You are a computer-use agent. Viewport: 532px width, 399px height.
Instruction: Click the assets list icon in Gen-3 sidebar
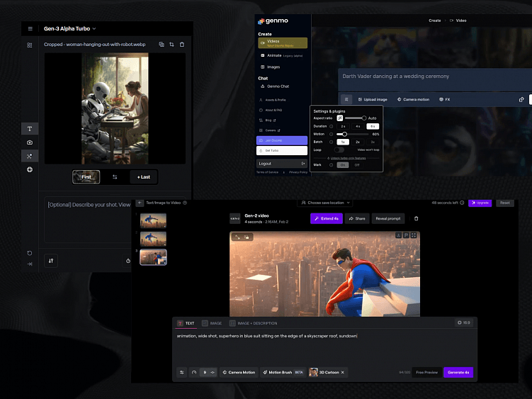coord(30,45)
